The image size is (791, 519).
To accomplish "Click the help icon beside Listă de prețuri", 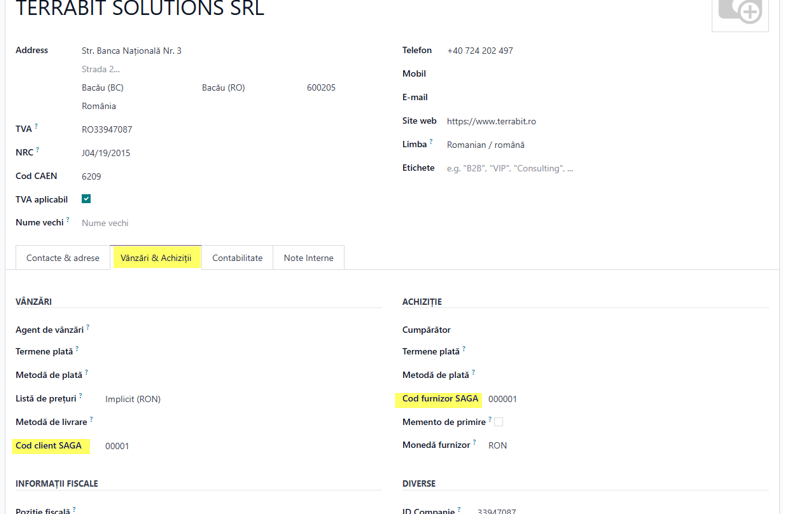I will pos(81,396).
